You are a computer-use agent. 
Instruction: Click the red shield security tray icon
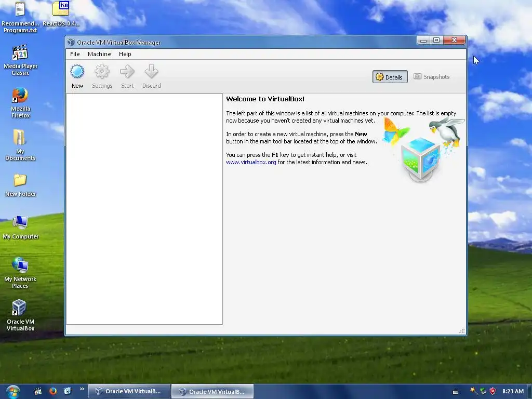click(x=493, y=391)
